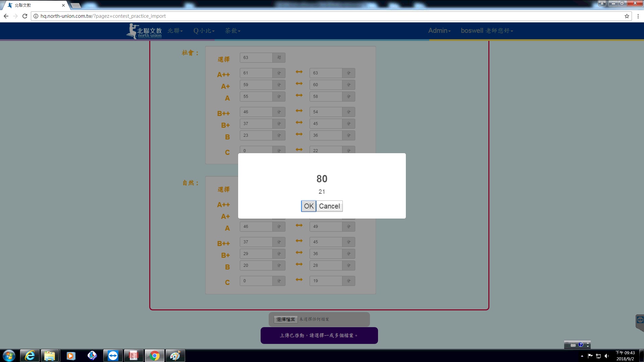
Task: Expand the Q小比 dropdown menu
Action: coord(204,31)
